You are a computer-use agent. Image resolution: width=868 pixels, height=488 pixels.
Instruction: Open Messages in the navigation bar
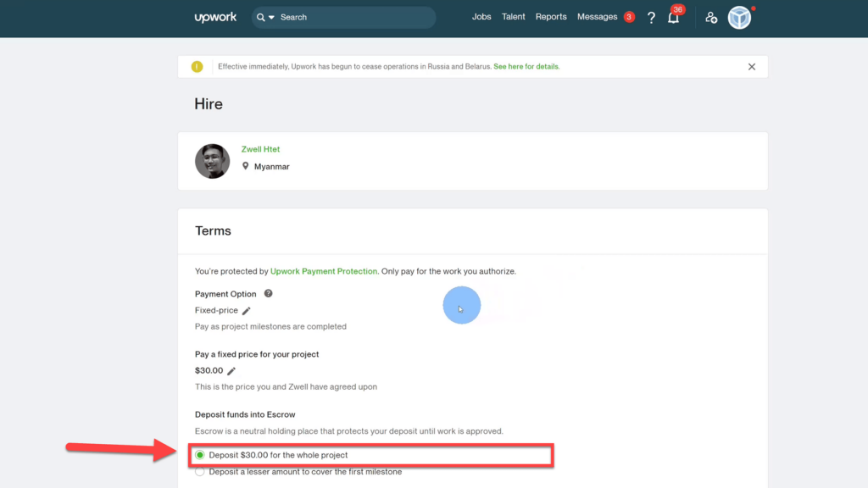coord(597,17)
